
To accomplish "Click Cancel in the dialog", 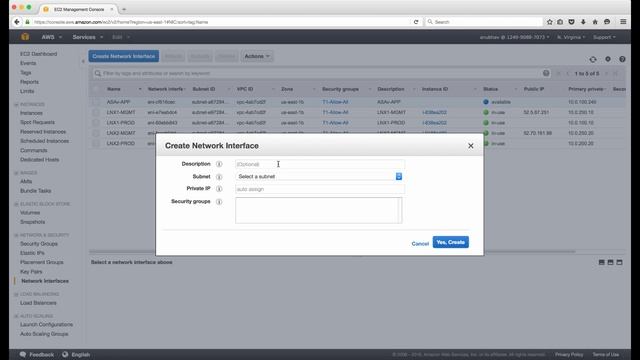I will (x=420, y=244).
